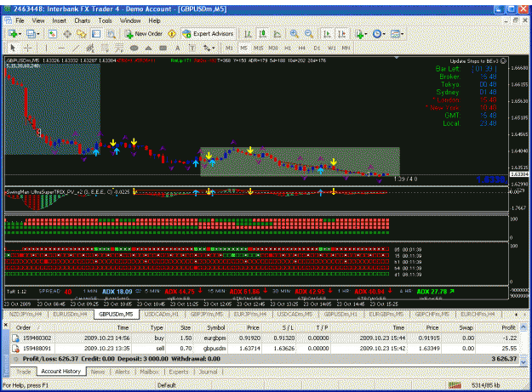Open the Indicators list icon
The image size is (532, 392).
(x=359, y=34)
